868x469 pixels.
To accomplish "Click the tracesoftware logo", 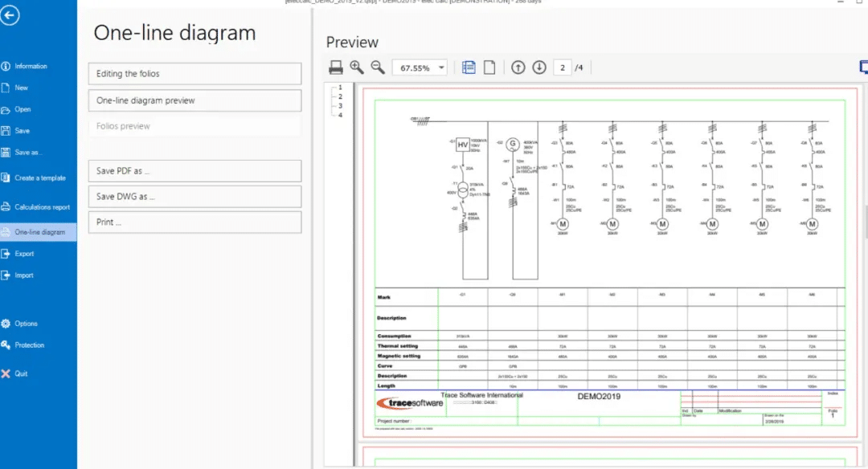I will (410, 403).
